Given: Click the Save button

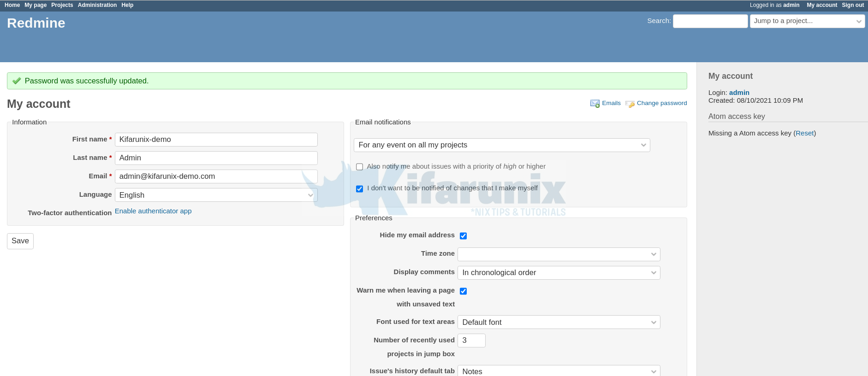Looking at the screenshot, I should coord(20,241).
